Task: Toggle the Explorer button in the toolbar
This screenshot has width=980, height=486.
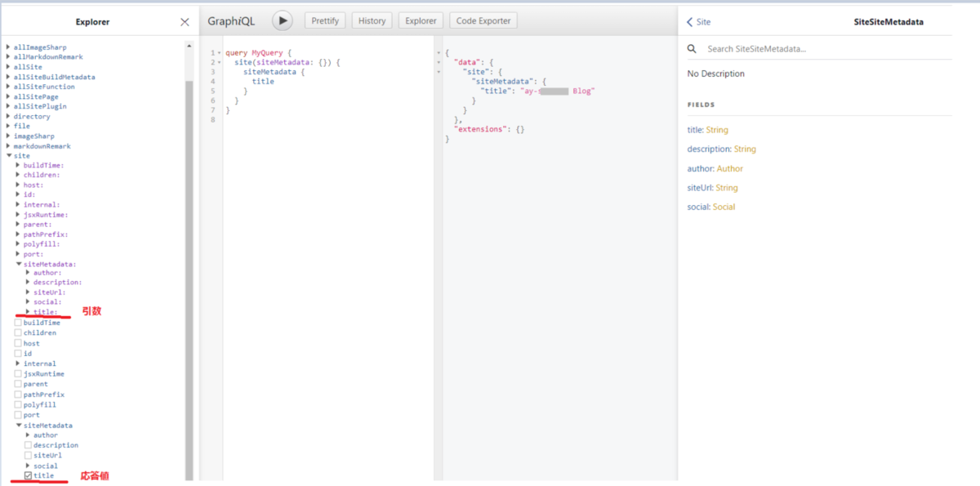Action: point(421,20)
